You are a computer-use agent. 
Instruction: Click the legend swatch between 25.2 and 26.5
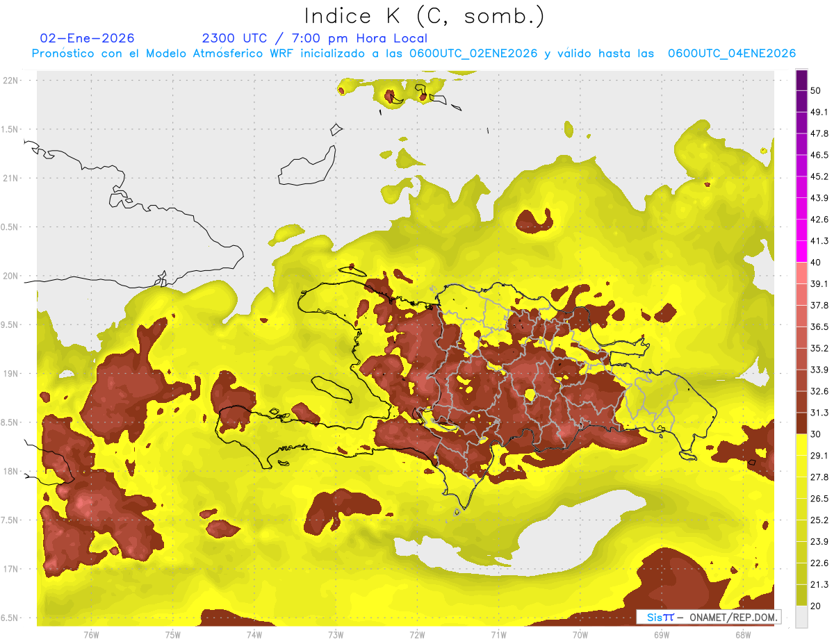pyautogui.click(x=801, y=509)
